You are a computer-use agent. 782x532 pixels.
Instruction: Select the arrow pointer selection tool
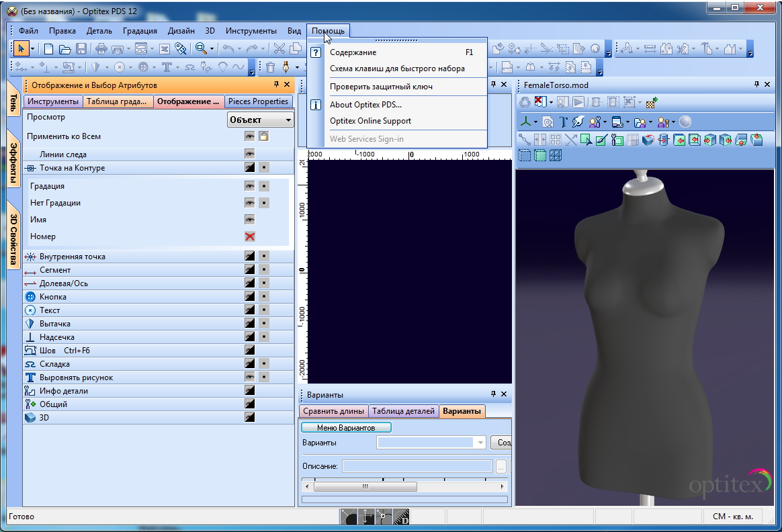(x=21, y=48)
